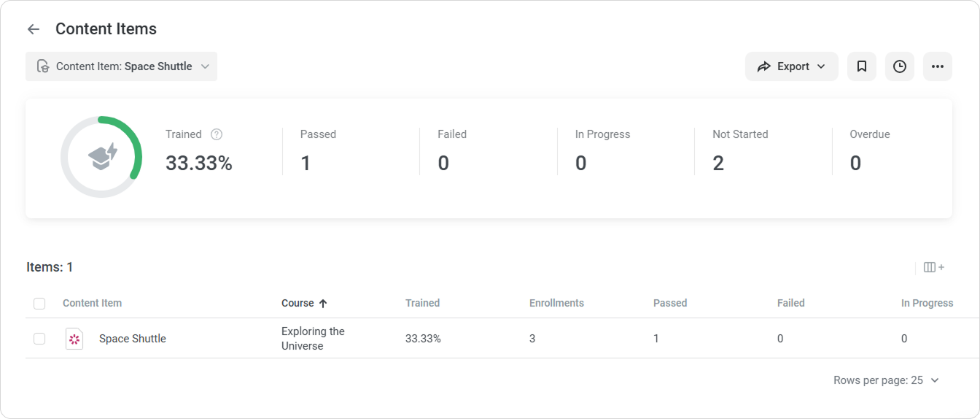Click the bookmark icon button

click(x=861, y=66)
